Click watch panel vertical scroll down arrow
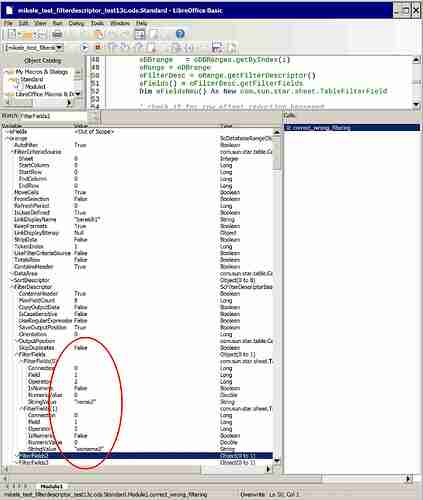Screen dimensions: 423x500 277,460
